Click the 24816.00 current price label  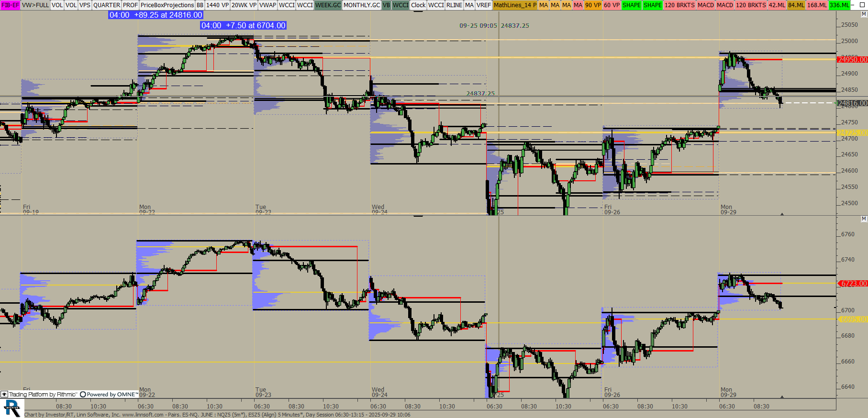(x=852, y=103)
